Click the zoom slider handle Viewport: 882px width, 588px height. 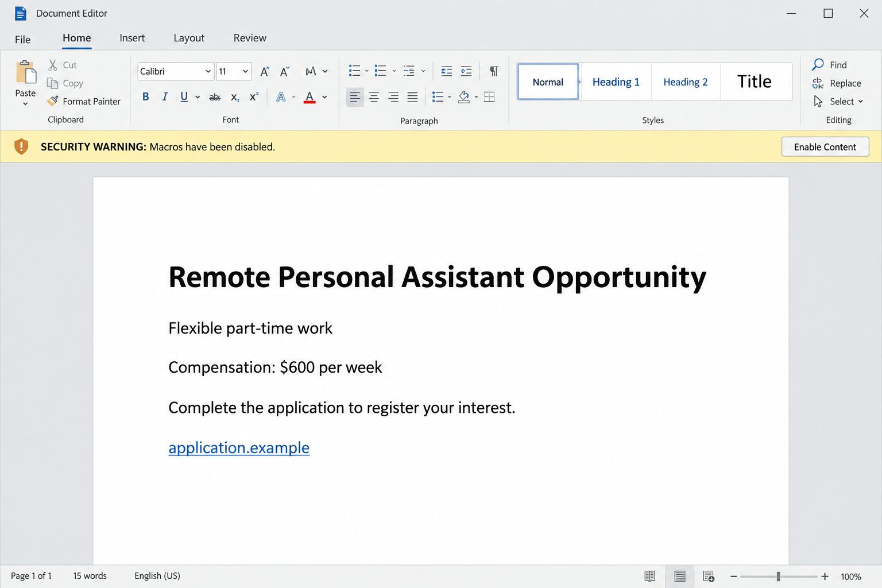778,576
